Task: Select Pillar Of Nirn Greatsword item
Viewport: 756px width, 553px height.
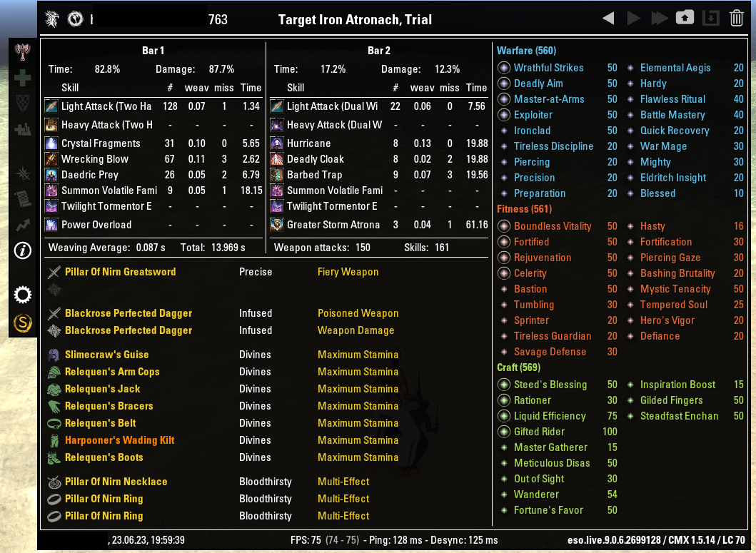Action: pyautogui.click(x=121, y=272)
